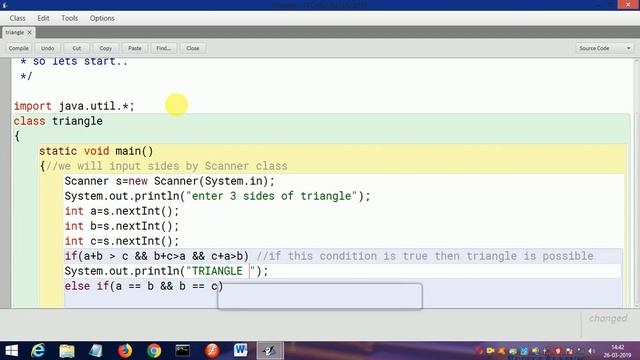Screen dimensions: 640x360
Task: Expand the Source Code view dropdown
Action: [605, 48]
